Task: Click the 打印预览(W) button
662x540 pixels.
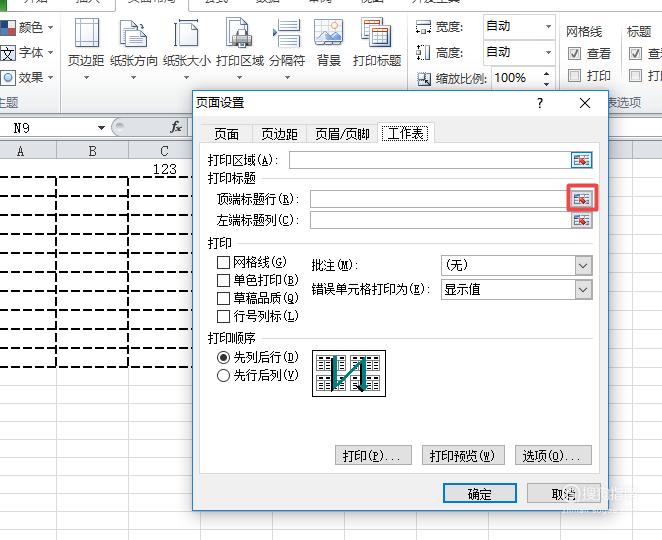Action: (x=463, y=456)
